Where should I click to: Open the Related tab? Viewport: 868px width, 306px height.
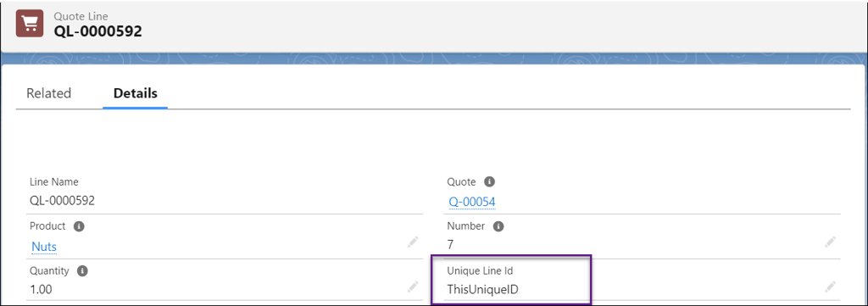[x=48, y=93]
